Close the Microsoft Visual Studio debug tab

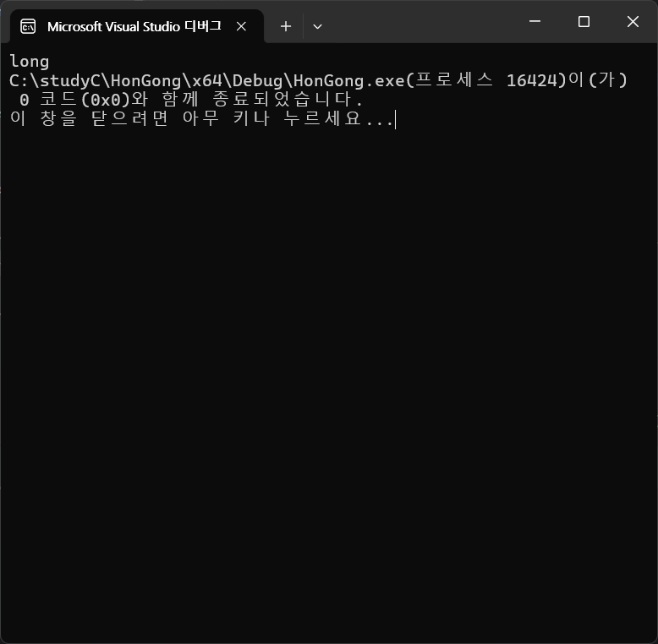(x=241, y=26)
